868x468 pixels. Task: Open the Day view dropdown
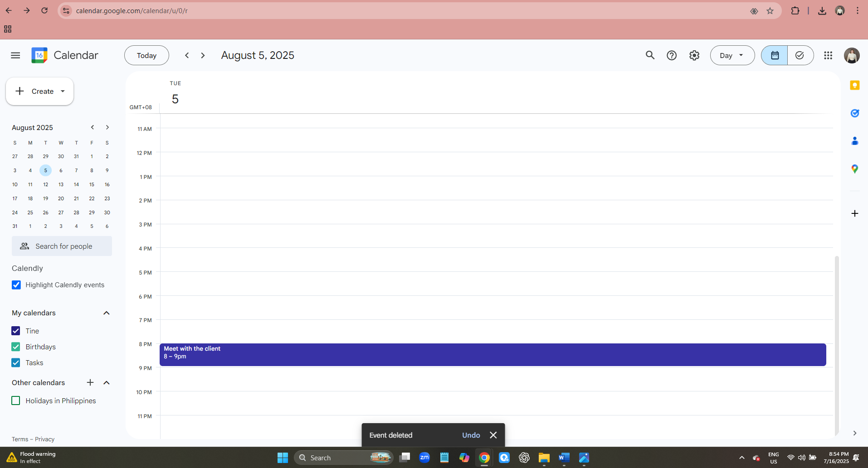(x=732, y=55)
